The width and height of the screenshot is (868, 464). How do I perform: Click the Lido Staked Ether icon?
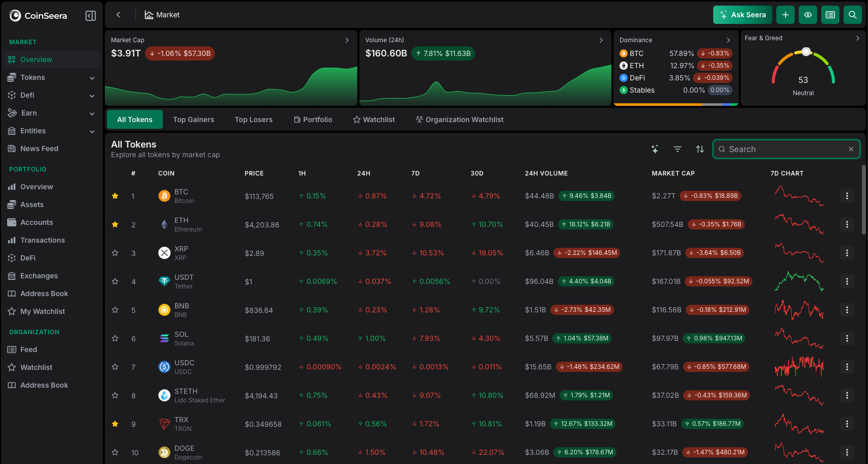(x=164, y=395)
